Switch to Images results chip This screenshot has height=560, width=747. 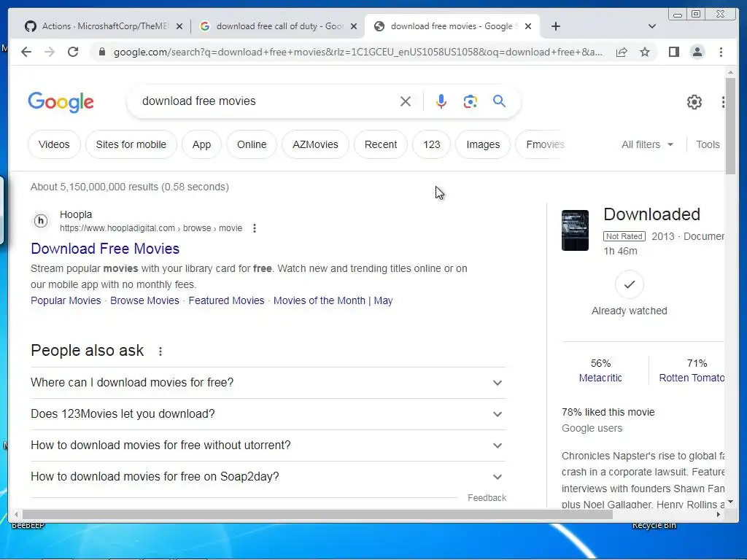pyautogui.click(x=483, y=144)
